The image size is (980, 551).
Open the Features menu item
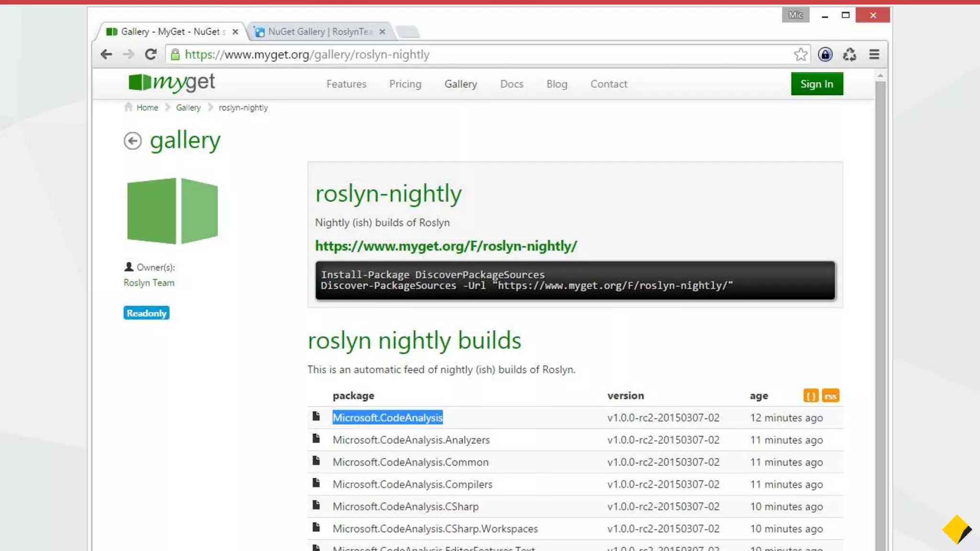point(346,84)
